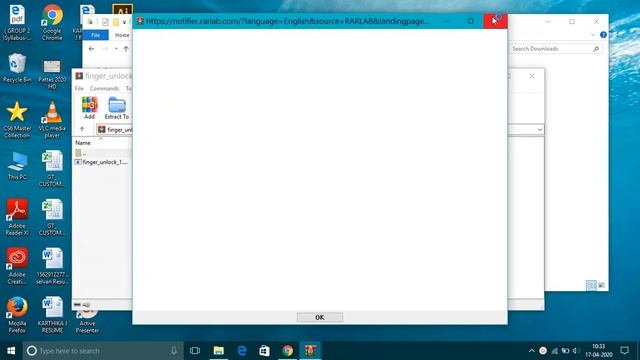Open the recent locations dropdown in File Explorer
640x360 pixels.
[116, 49]
